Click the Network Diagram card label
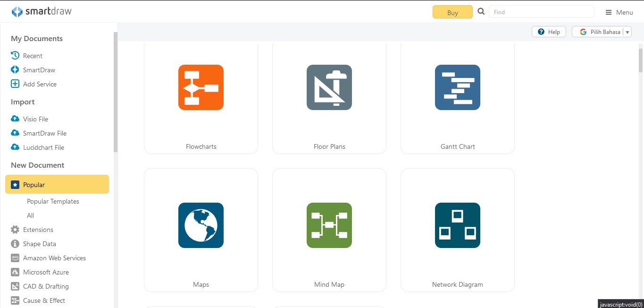Viewport: 644px width, 308px height. pos(458,284)
